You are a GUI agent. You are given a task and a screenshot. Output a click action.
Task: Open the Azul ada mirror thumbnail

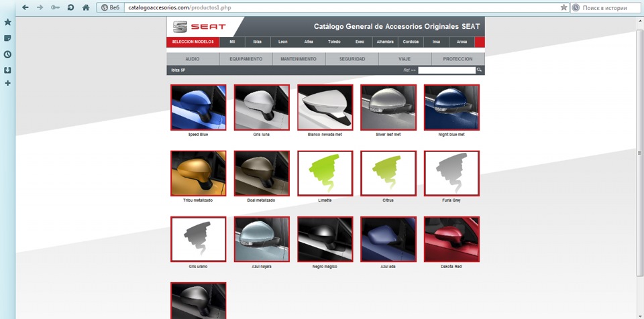point(388,239)
